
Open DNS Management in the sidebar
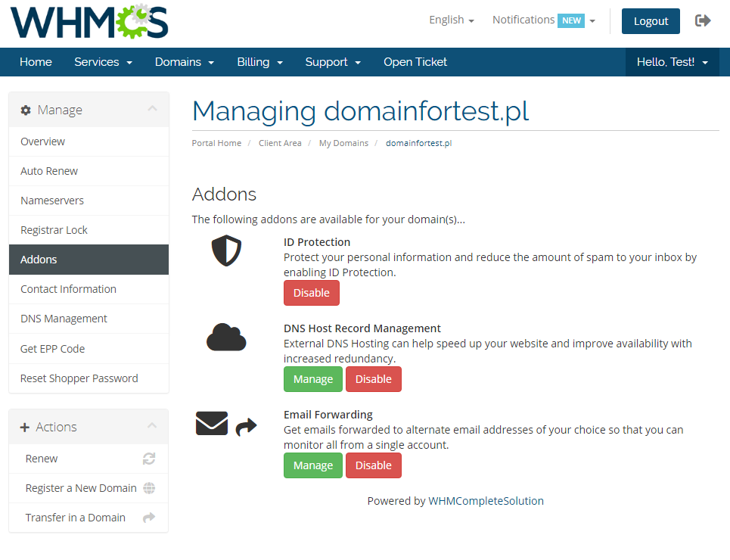[x=89, y=319]
